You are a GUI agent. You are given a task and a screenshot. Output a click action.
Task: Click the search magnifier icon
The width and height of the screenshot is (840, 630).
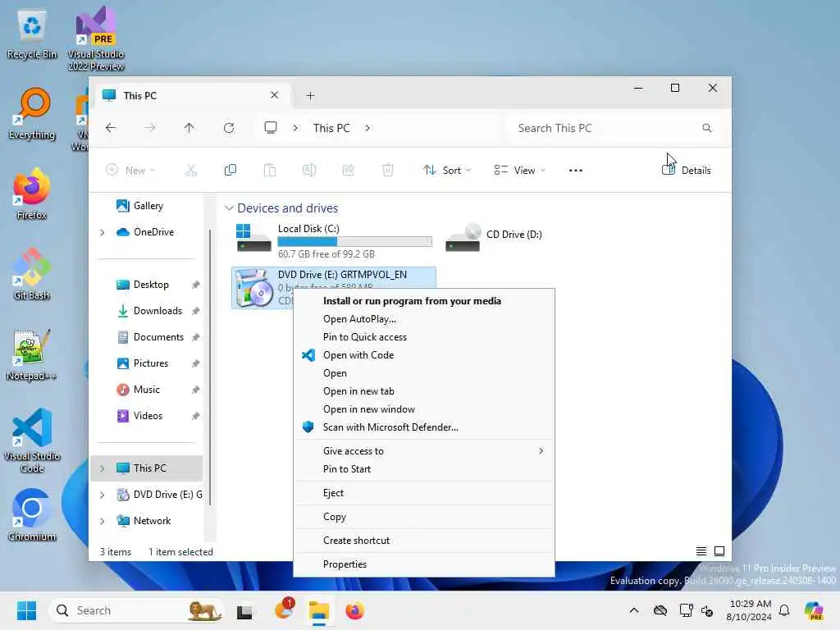coord(707,128)
